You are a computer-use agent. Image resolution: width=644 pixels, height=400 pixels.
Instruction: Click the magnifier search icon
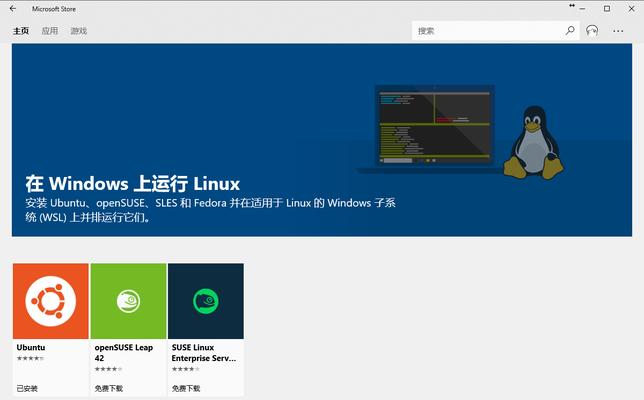coord(570,30)
